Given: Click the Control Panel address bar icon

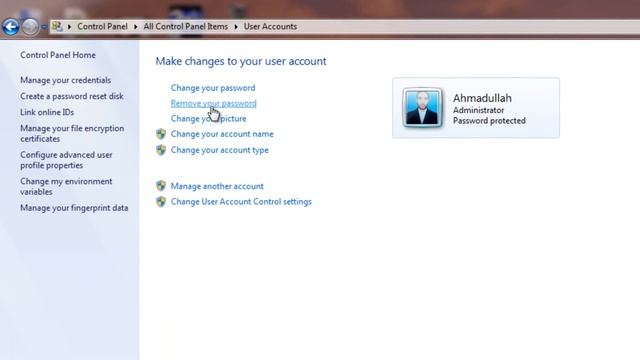Looking at the screenshot, I should coord(57,27).
